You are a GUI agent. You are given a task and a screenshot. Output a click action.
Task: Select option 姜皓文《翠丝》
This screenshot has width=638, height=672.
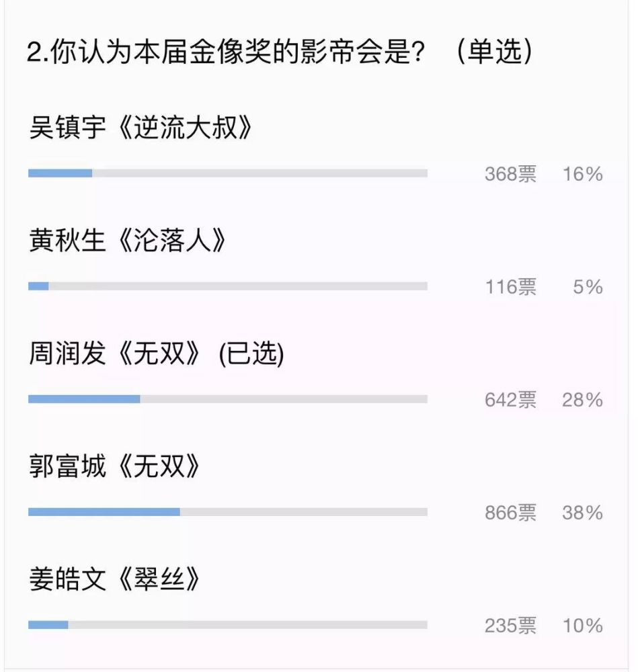(114, 579)
